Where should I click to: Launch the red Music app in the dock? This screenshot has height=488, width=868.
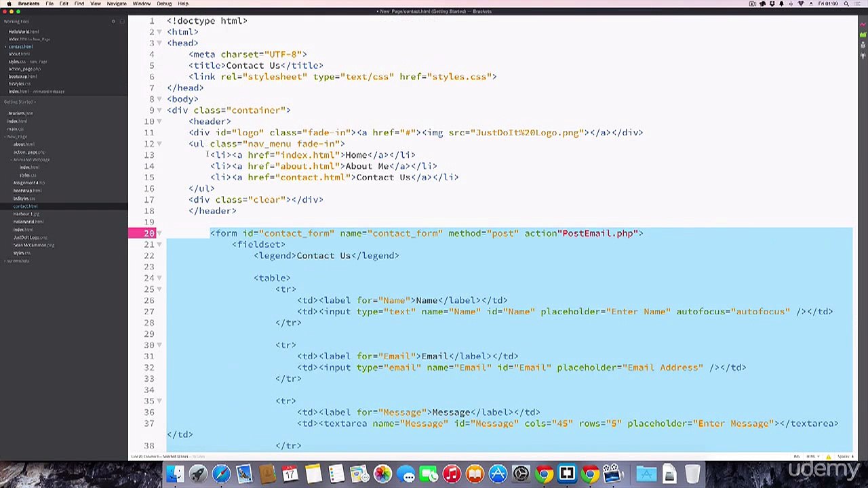[452, 474]
